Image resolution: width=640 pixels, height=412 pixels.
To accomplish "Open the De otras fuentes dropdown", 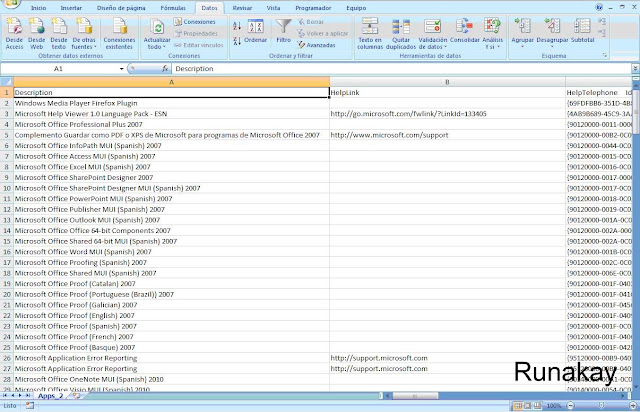I will [84, 33].
